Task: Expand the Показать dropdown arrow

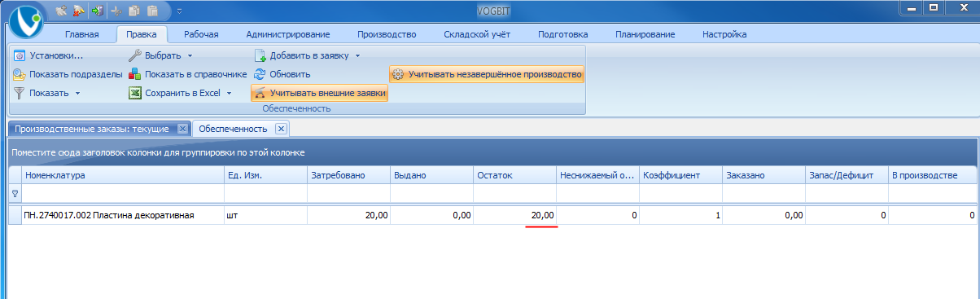Action: [x=77, y=93]
